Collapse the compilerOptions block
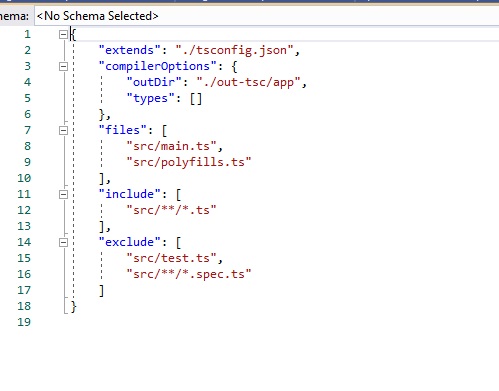The image size is (499, 391). pos(63,66)
